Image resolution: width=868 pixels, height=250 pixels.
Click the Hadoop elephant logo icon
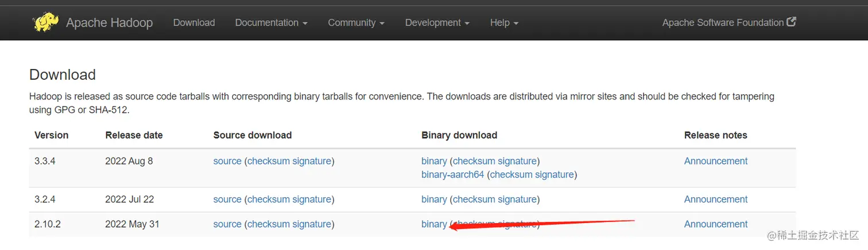click(x=46, y=22)
